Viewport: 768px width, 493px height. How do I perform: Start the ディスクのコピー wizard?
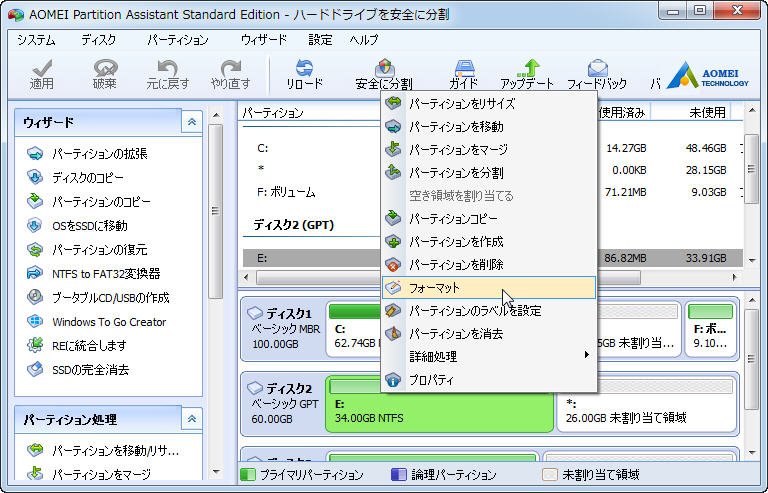pyautogui.click(x=75, y=178)
